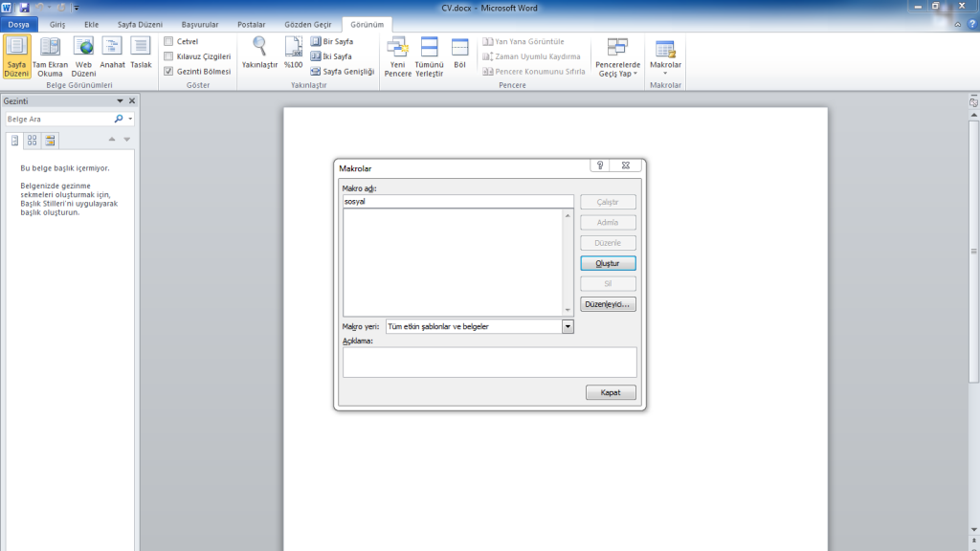Click Böl split window icon
Image resolution: width=980 pixels, height=551 pixels.
[459, 48]
